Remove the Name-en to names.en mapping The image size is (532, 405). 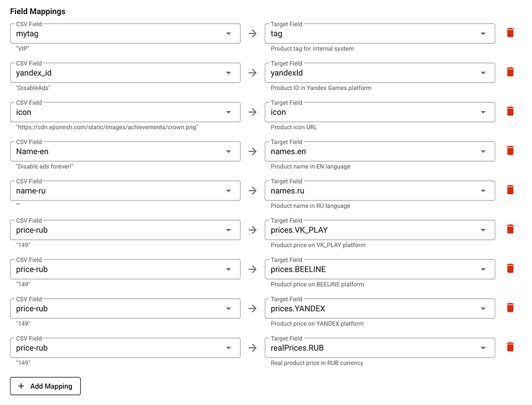[510, 151]
